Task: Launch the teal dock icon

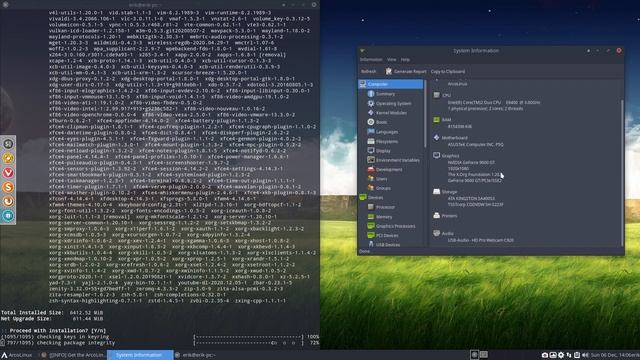Action: 8,216
